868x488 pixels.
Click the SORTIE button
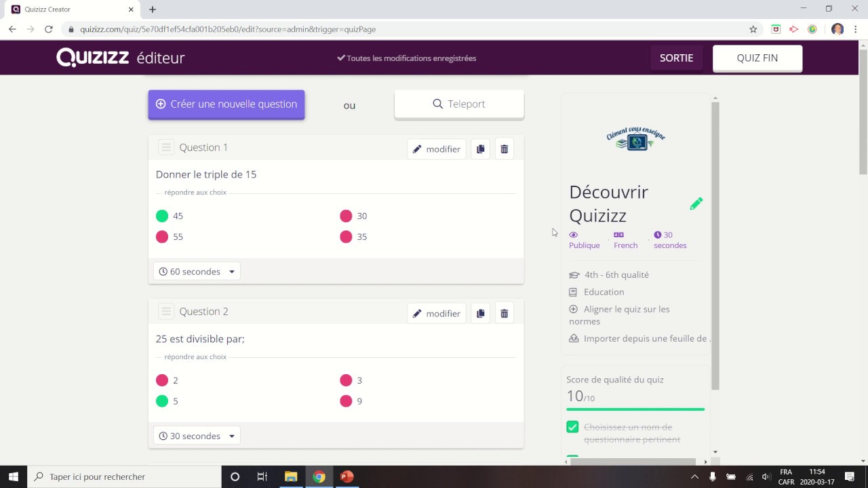(x=677, y=58)
